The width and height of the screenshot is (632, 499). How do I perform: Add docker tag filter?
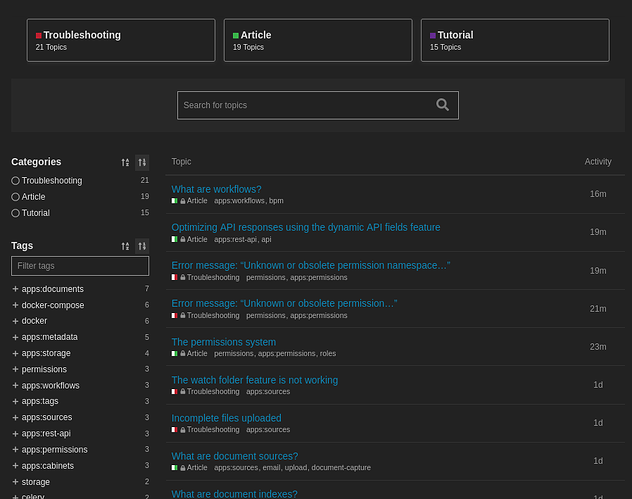(15, 321)
